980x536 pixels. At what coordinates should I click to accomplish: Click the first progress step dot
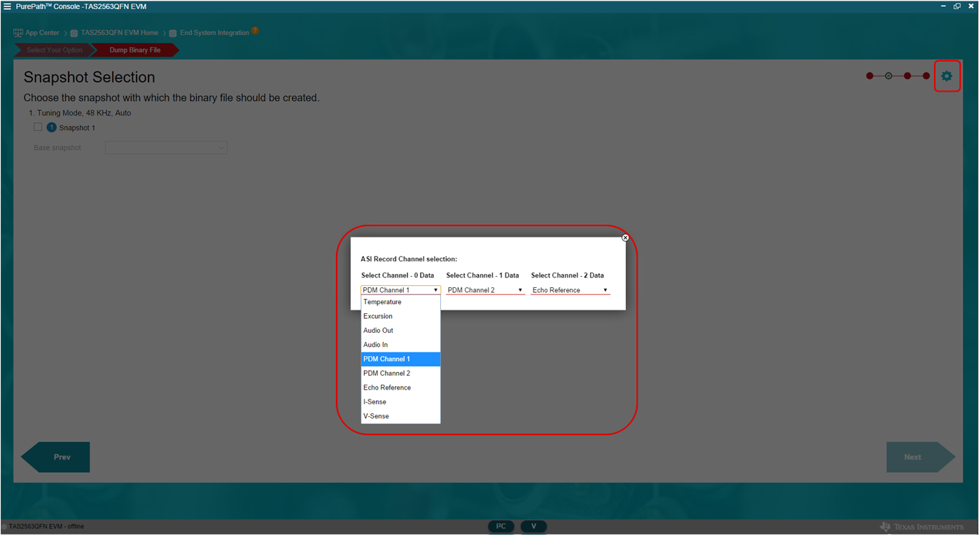(x=869, y=76)
